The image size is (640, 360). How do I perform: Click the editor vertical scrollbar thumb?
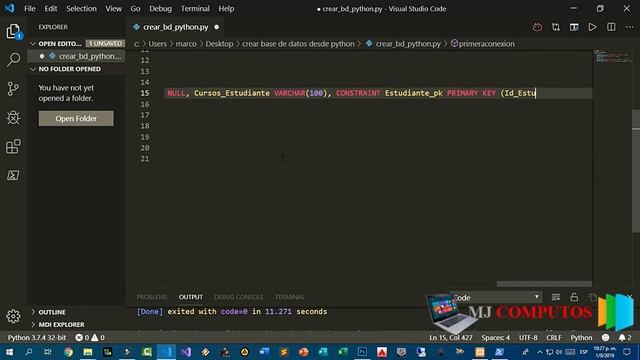[636, 171]
